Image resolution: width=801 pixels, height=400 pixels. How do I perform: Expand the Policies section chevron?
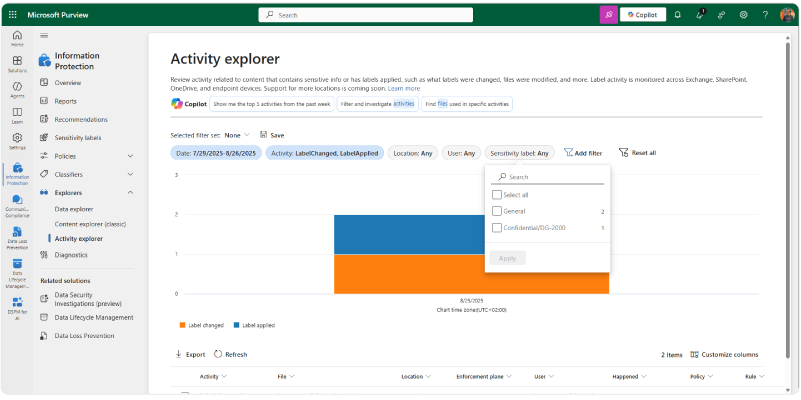coord(130,156)
